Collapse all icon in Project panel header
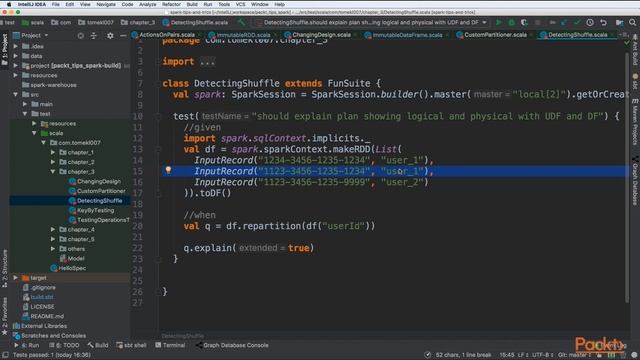Image resolution: width=640 pixels, height=360 pixels. 93,36
